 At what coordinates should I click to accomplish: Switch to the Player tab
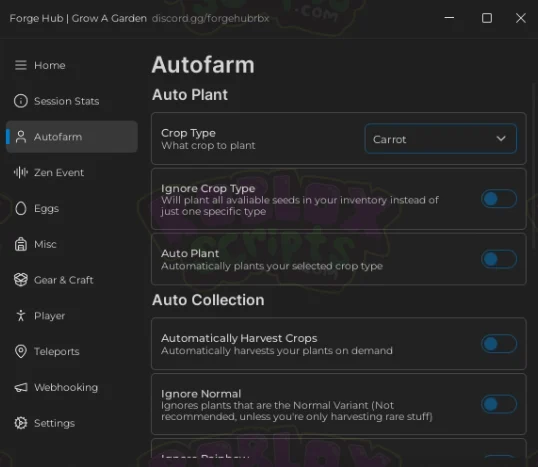pos(72,315)
